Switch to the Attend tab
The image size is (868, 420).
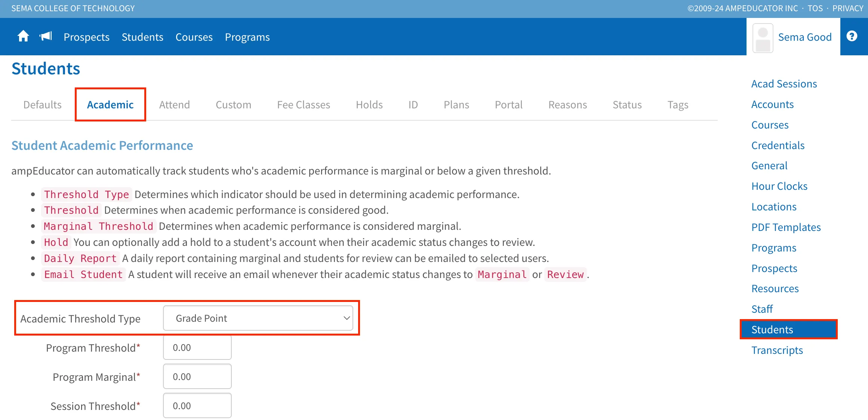pyautogui.click(x=175, y=105)
